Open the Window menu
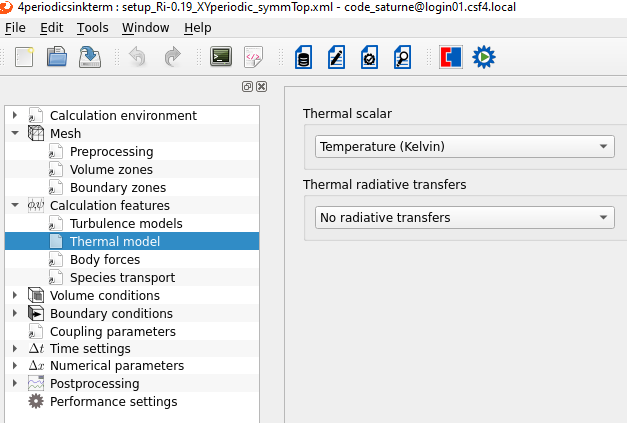This screenshot has height=423, width=627. pos(145,27)
